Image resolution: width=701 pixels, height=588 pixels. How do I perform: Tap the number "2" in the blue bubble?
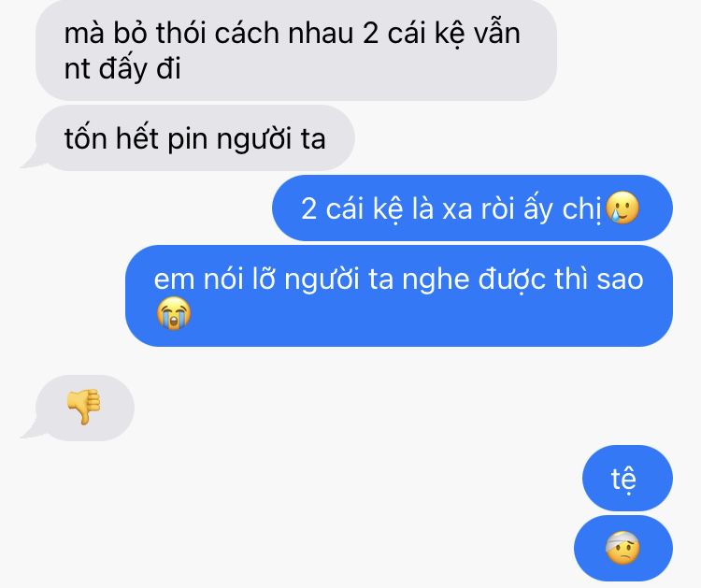(309, 208)
